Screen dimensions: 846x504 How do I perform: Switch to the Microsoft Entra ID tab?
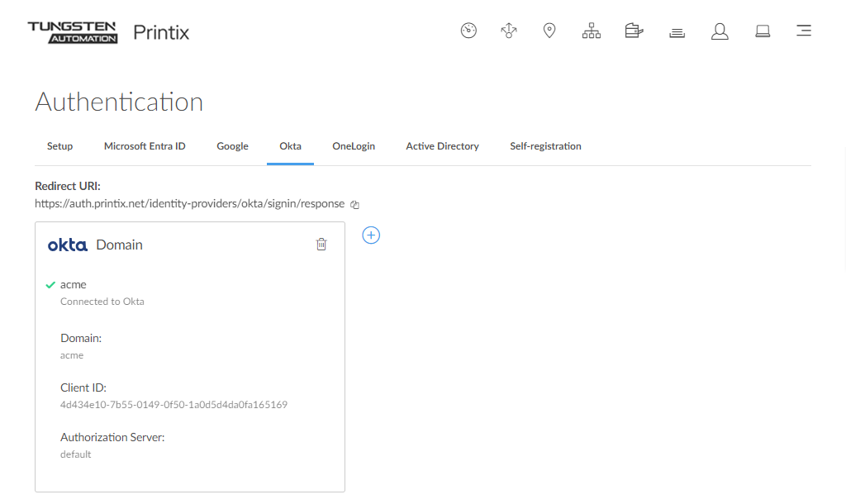click(x=145, y=146)
